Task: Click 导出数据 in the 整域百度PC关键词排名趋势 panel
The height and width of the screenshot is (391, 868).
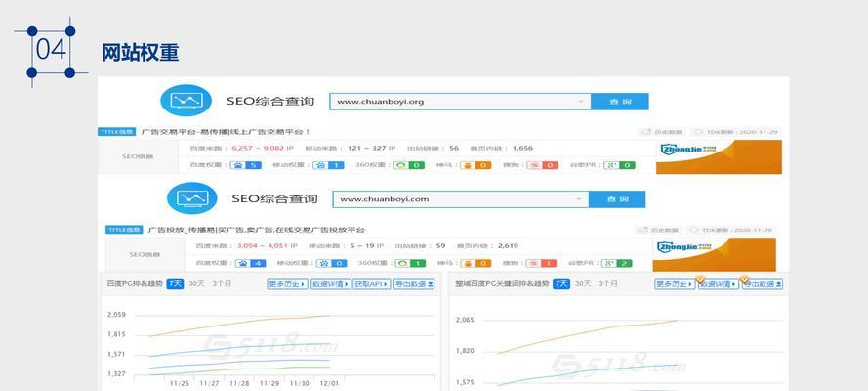Action: coord(762,284)
